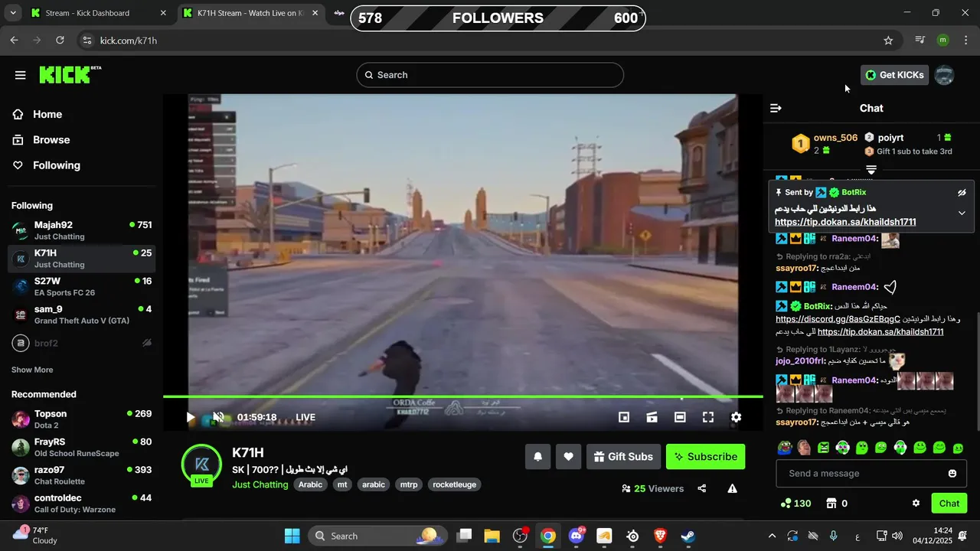Enter fullscreen for the stream
This screenshot has width=980, height=551.
(708, 417)
